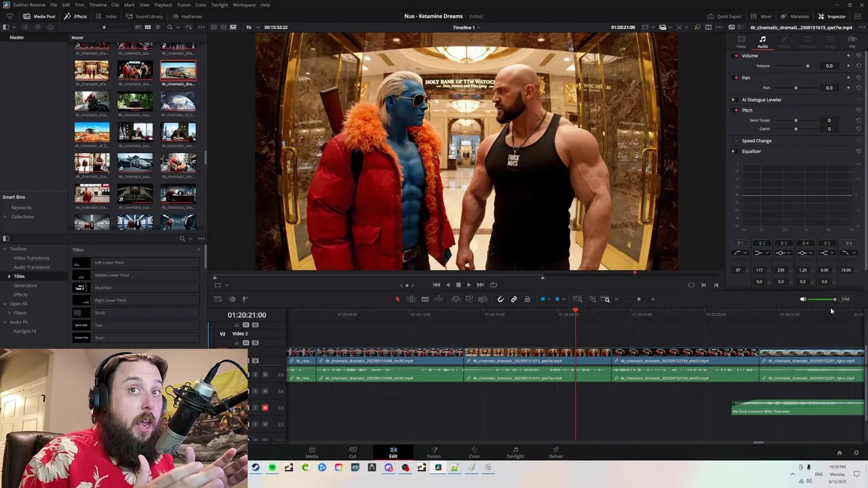868x488 pixels.
Task: Toggle the Media Pool panel
Action: click(x=39, y=16)
